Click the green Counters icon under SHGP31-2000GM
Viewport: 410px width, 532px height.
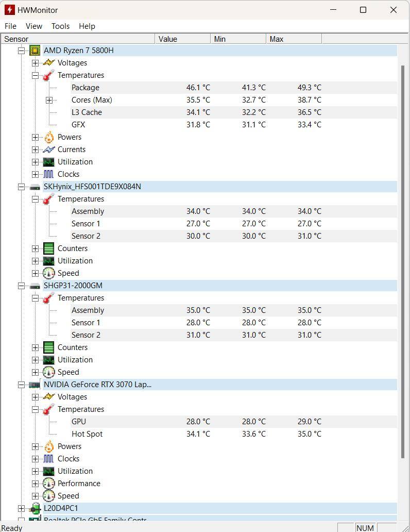click(48, 347)
